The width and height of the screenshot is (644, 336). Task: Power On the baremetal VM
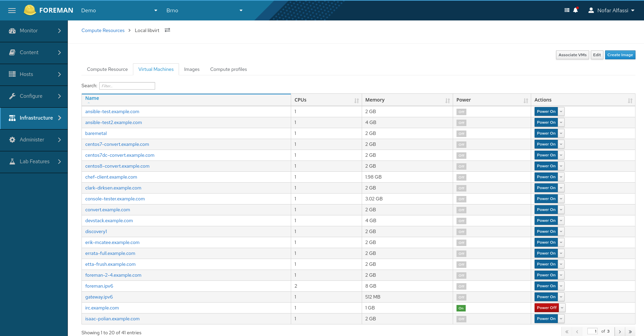click(x=546, y=133)
